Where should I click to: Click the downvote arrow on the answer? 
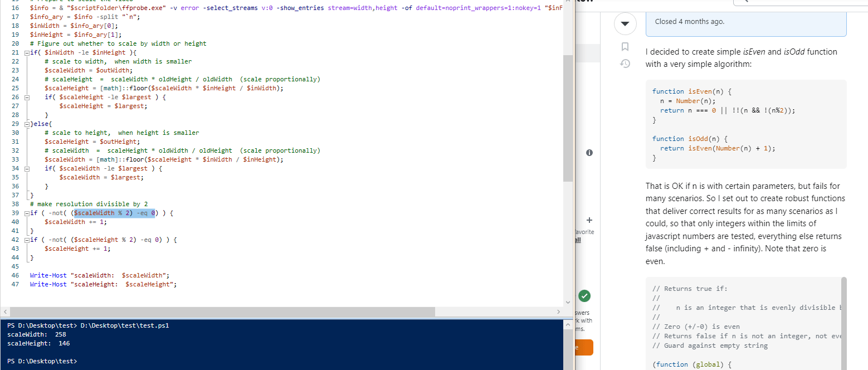pyautogui.click(x=625, y=24)
